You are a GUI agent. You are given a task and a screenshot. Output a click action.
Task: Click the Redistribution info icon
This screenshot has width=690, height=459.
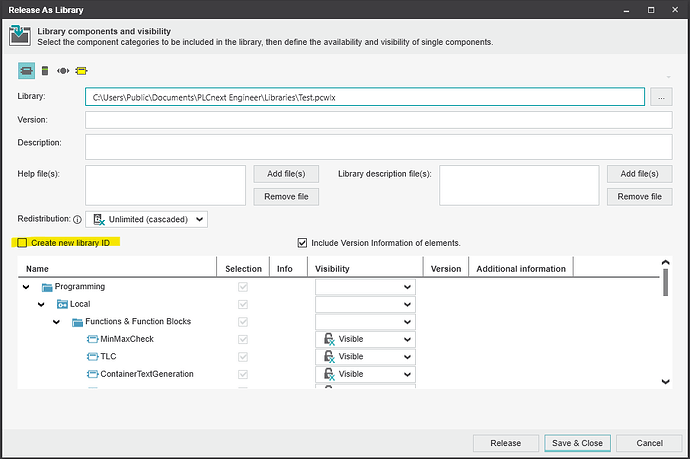(77, 219)
